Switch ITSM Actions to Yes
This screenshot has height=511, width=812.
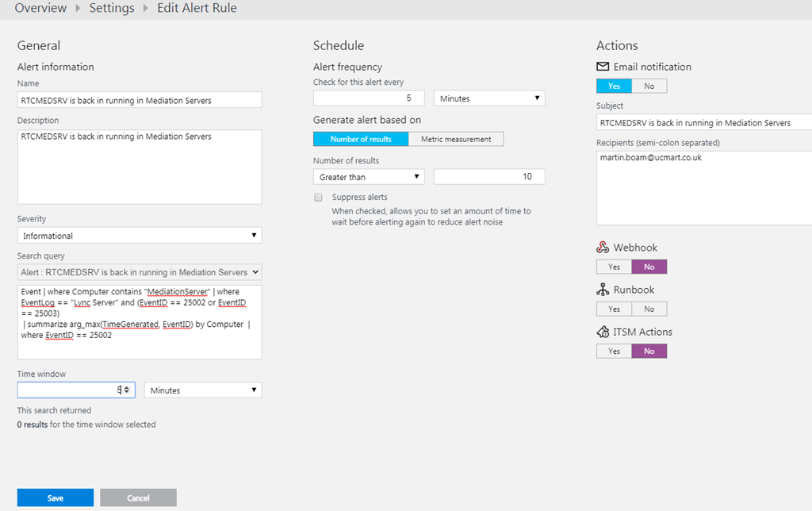(614, 351)
